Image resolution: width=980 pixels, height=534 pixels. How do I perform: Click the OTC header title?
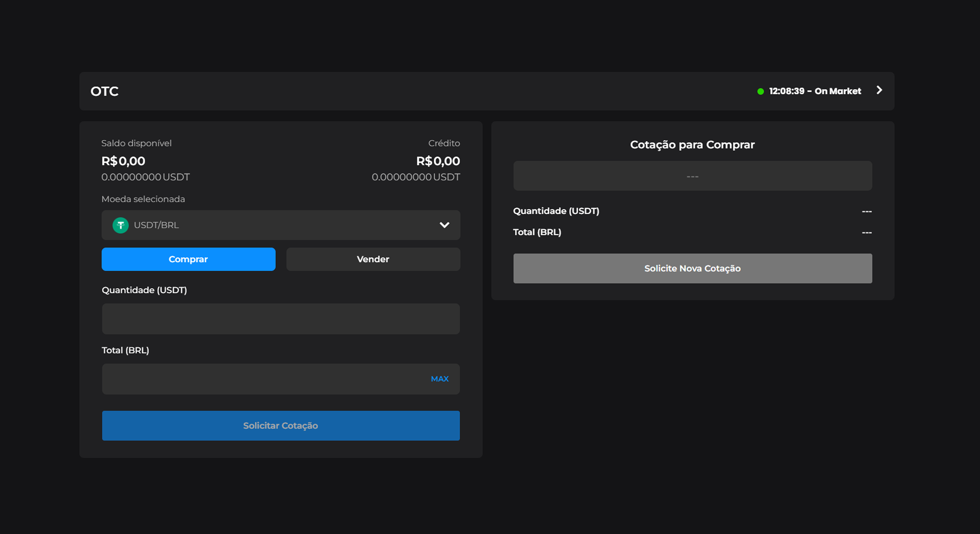105,91
